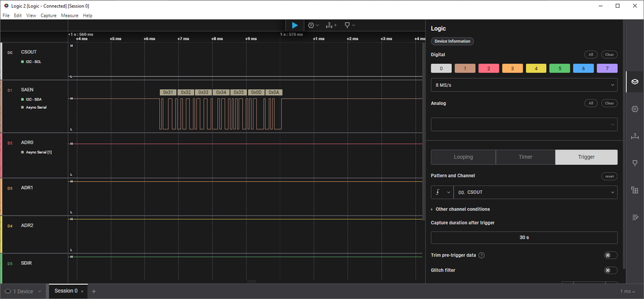Click the Device Information button
This screenshot has width=644, height=299.
(x=452, y=41)
